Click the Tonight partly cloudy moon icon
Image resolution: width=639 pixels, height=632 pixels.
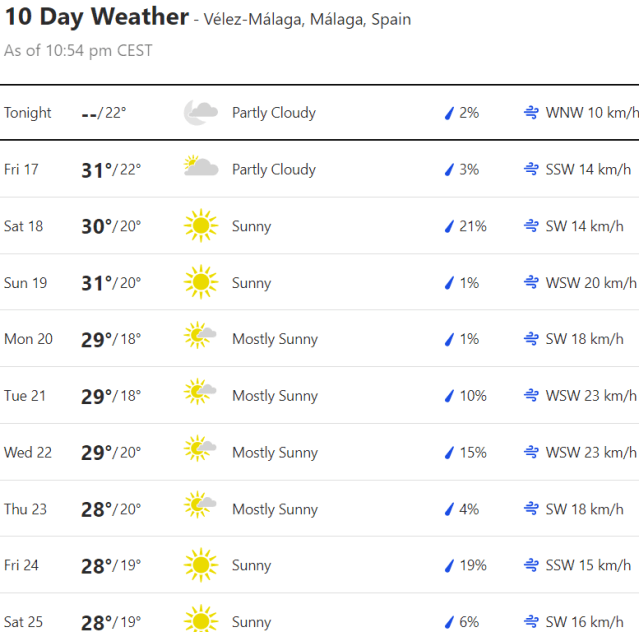point(200,113)
